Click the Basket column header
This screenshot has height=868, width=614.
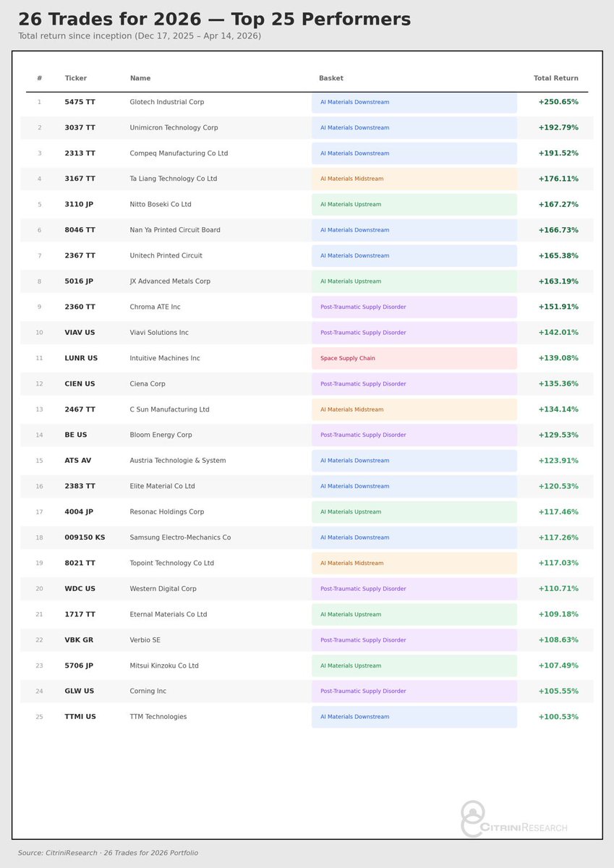click(331, 78)
